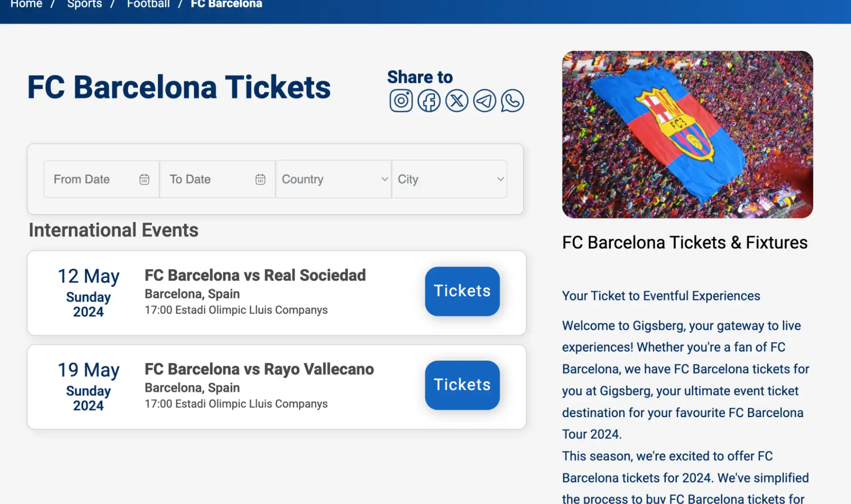The image size is (851, 504).
Task: Open Sports from the breadcrumb
Action: pyautogui.click(x=85, y=4)
